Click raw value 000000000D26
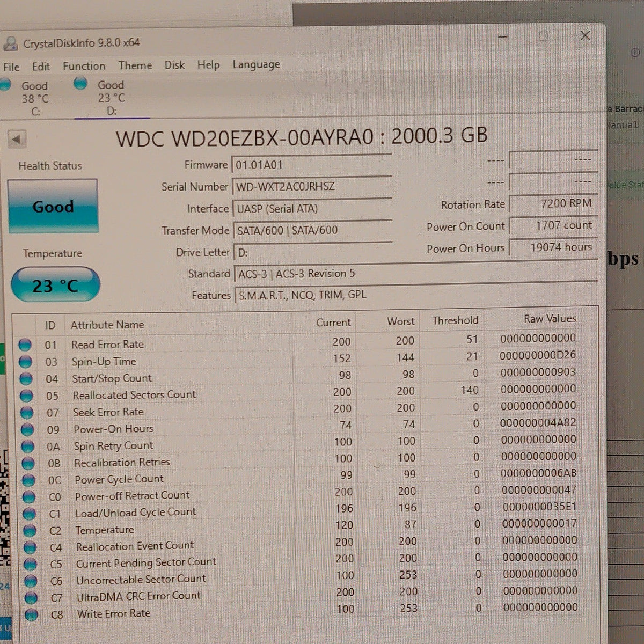This screenshot has width=644, height=644. click(537, 355)
